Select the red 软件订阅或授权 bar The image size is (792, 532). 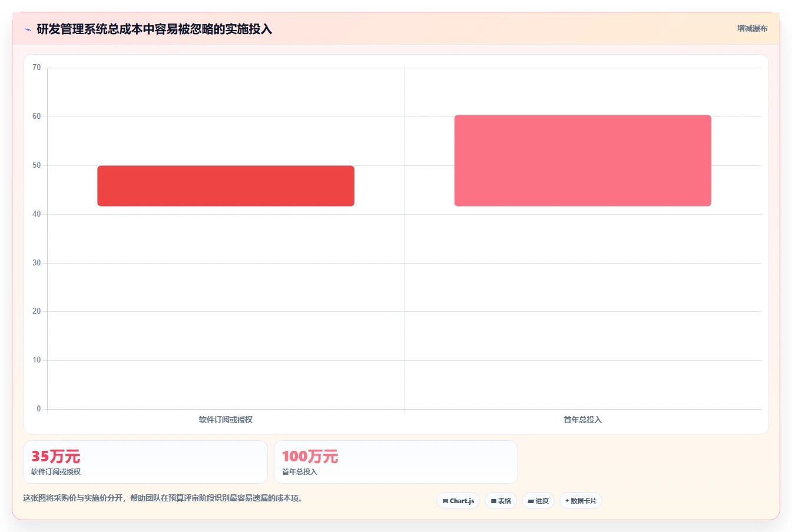[x=226, y=186]
